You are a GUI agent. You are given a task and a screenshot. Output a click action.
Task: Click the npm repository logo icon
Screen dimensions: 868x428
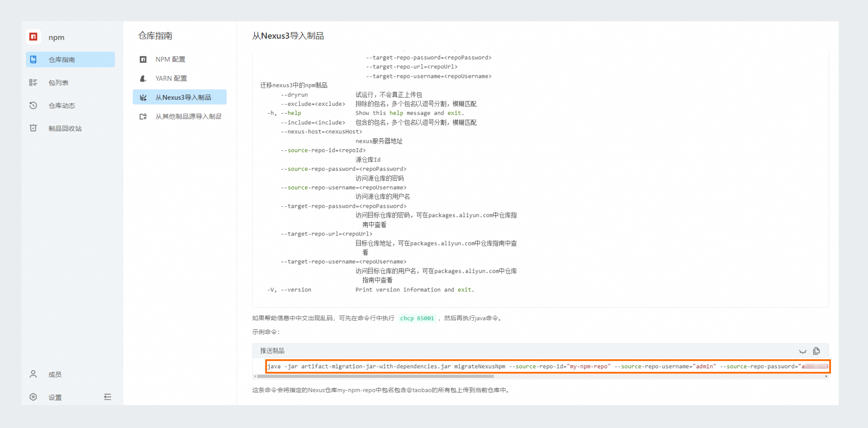[33, 37]
